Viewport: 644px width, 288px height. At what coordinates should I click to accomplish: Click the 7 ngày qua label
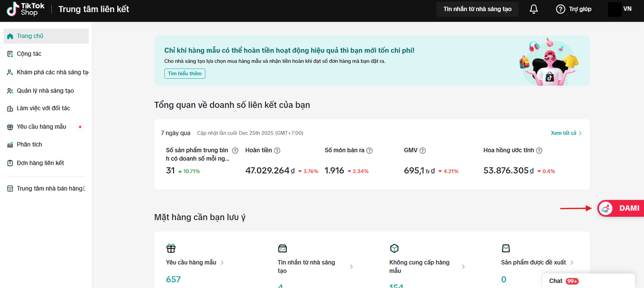point(176,133)
